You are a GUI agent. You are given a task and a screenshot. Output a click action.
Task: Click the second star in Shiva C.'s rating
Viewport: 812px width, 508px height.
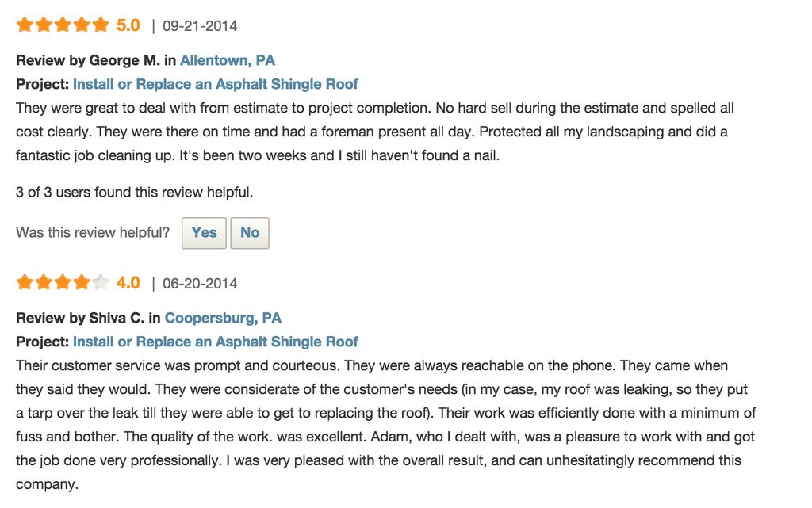pos(44,283)
